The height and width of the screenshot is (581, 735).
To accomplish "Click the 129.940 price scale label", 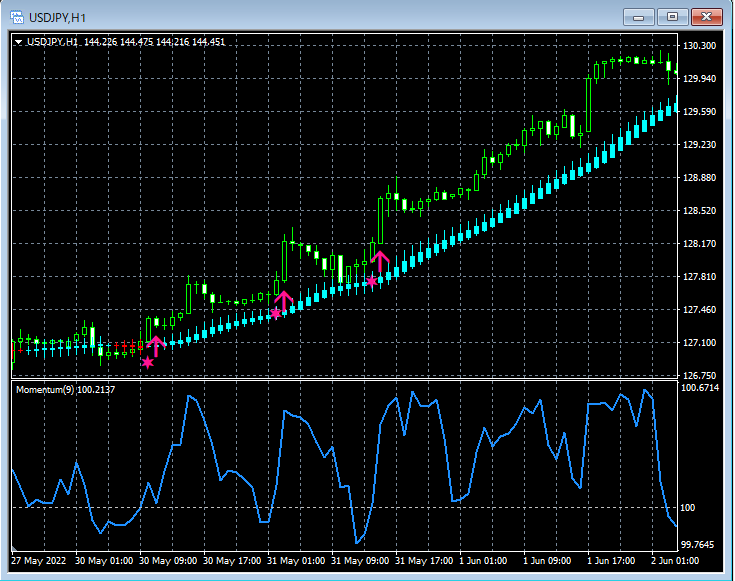I will click(699, 78).
